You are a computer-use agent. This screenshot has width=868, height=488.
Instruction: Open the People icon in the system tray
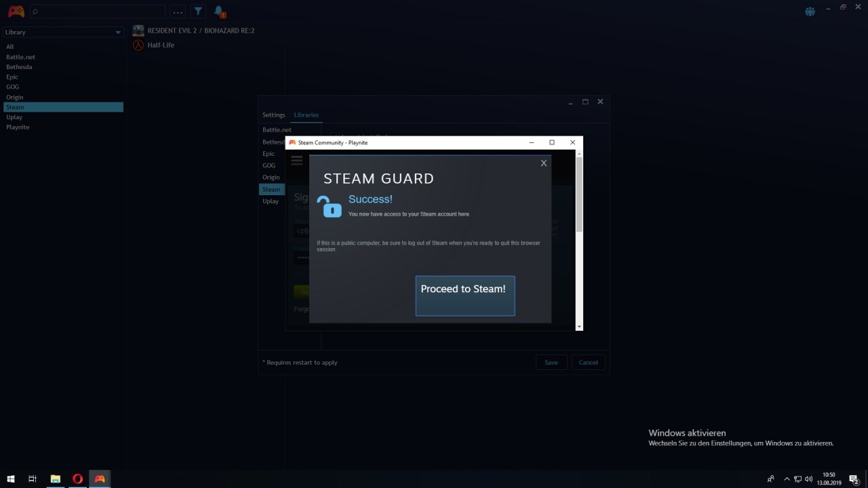pos(770,479)
